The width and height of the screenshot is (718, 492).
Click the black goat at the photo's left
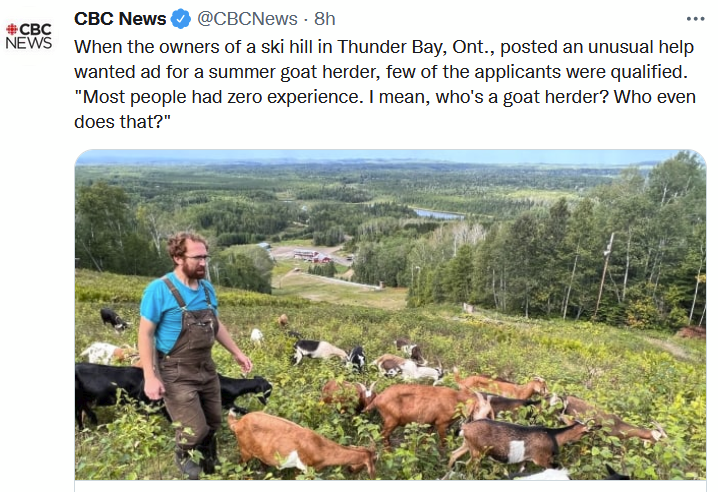pos(110,385)
